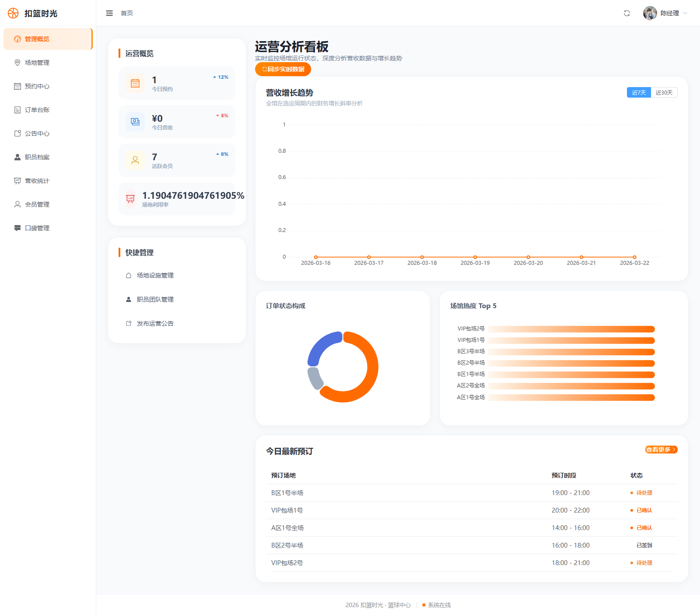700x615 pixels.
Task: Click the VIP包场2号 heat bar
Action: click(x=571, y=329)
